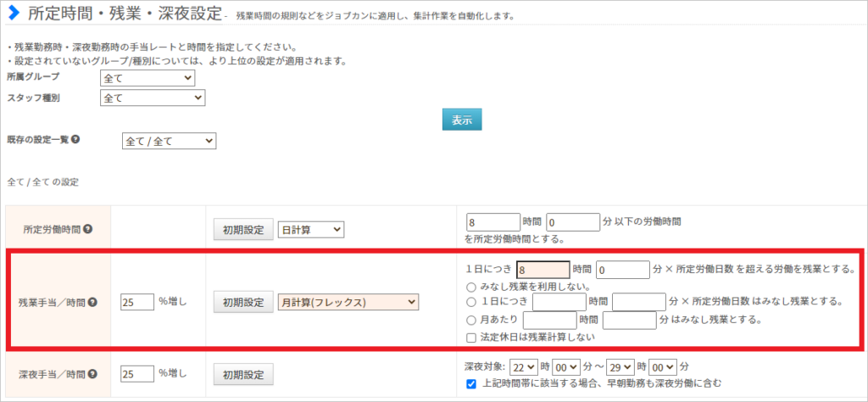Viewport: 868px width, 402px height.
Task: Click help icon next to 所定労働時間
Action: pyautogui.click(x=87, y=230)
